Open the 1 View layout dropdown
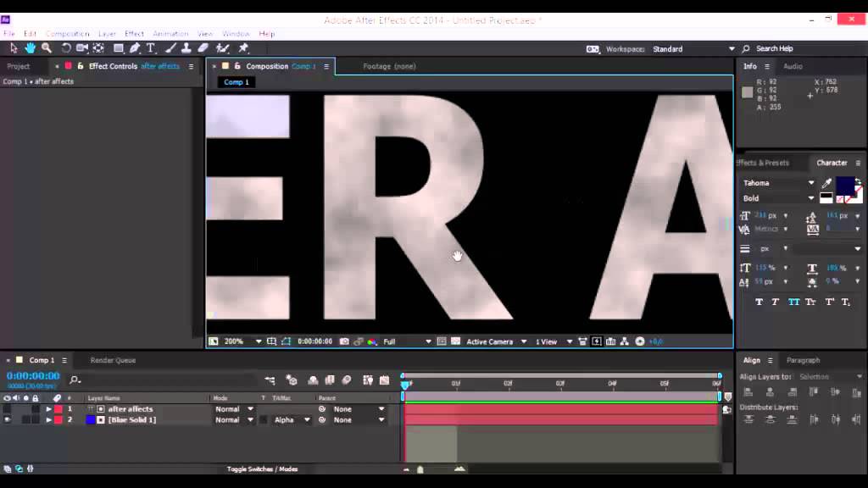Screen dimensions: 868x488 (x=554, y=341)
